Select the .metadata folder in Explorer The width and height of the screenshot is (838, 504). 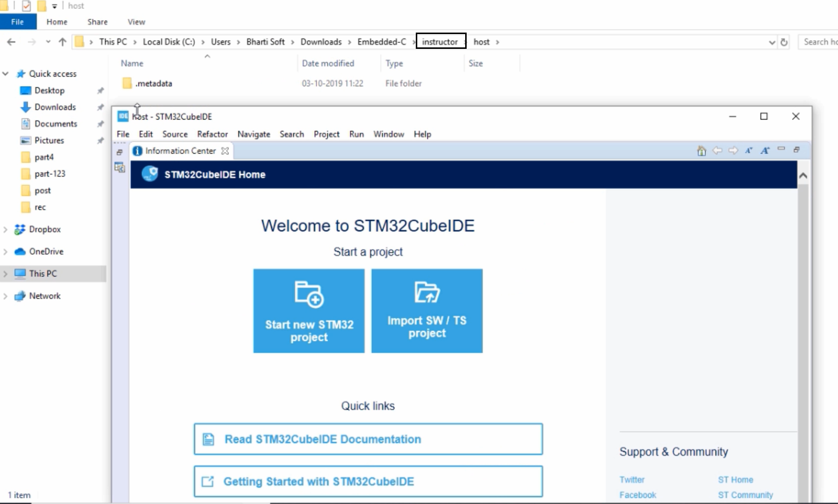tap(154, 83)
